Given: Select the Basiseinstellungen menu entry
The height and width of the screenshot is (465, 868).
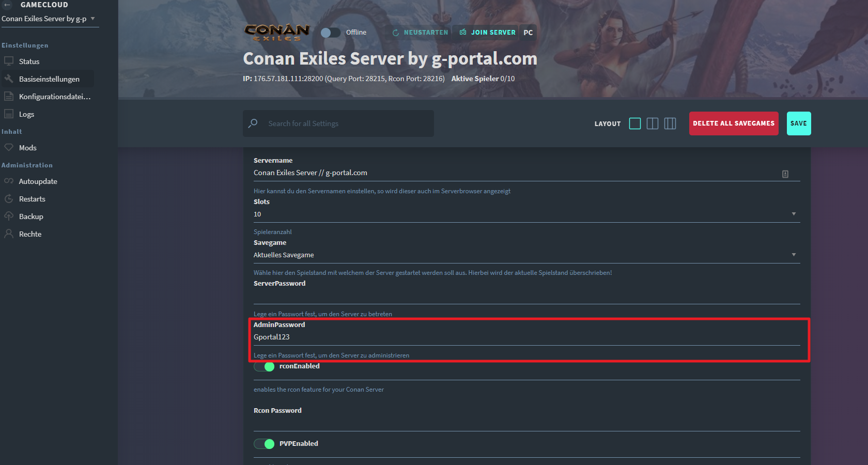Looking at the screenshot, I should coord(49,79).
